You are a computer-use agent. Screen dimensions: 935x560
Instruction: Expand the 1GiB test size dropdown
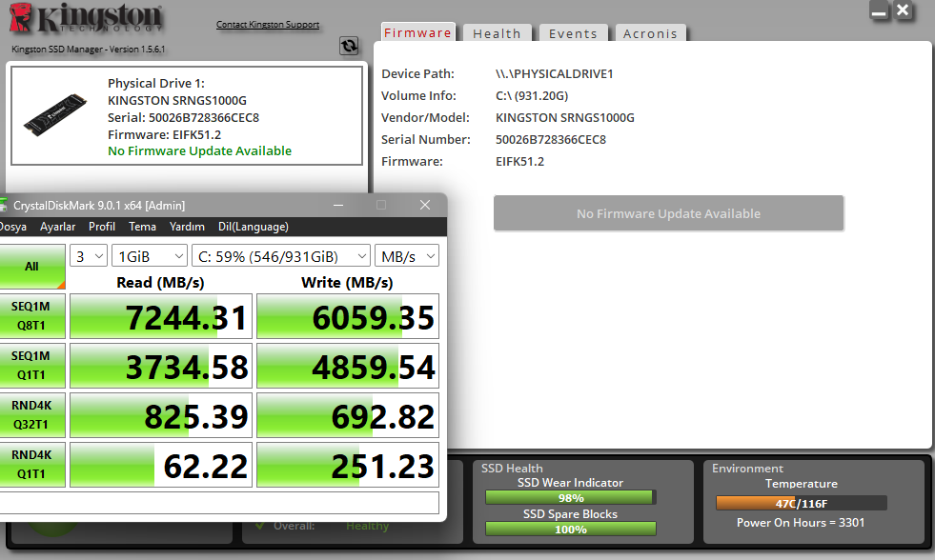[x=150, y=256]
